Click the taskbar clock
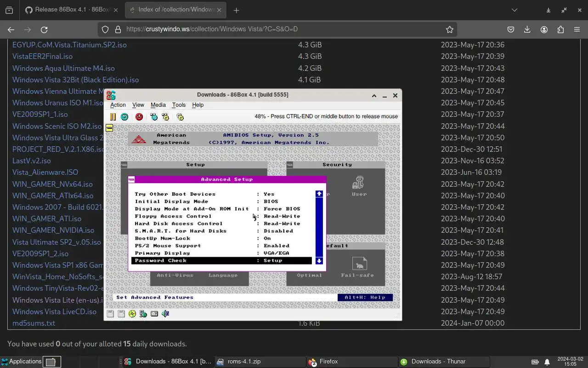 570,362
